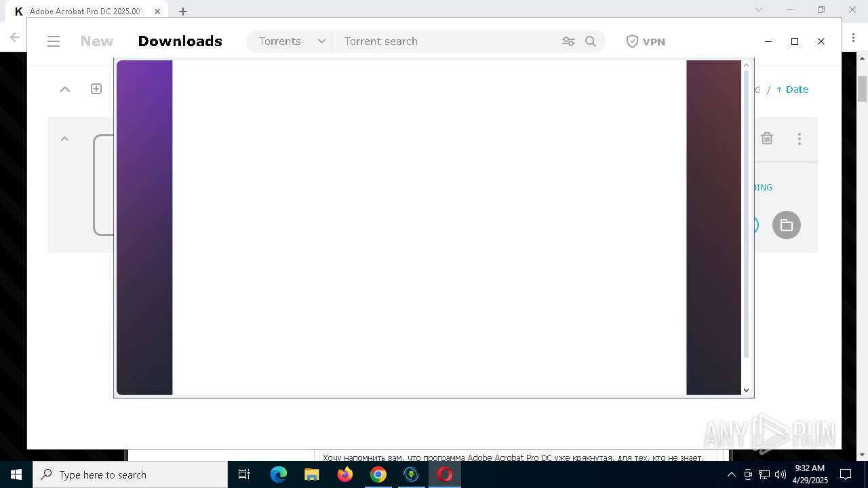Focus the Torrent search field
The image size is (868, 488).
pos(448,41)
